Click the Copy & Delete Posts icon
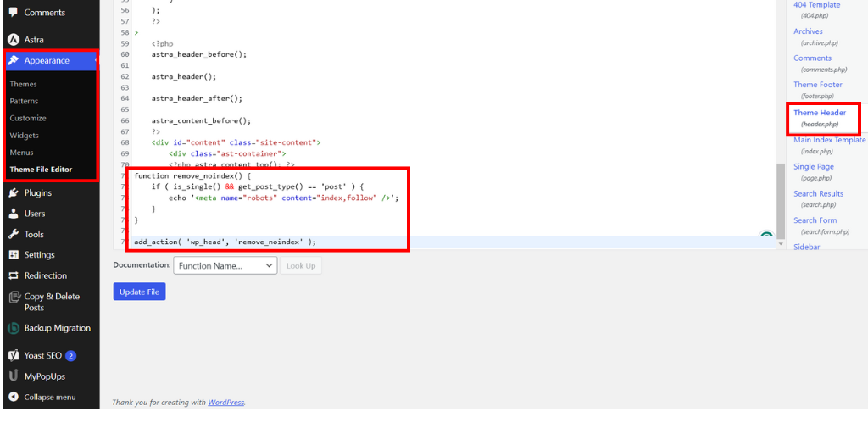The image size is (868, 434). (14, 298)
